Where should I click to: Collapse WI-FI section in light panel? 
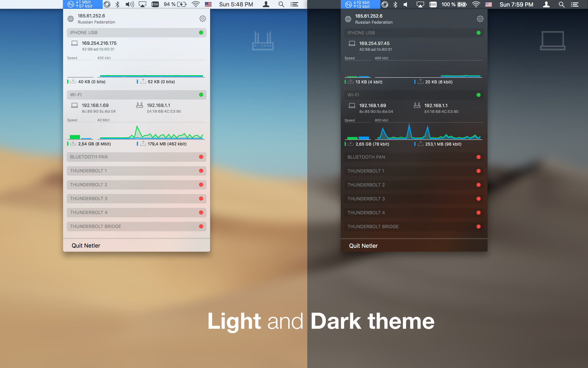coord(137,95)
